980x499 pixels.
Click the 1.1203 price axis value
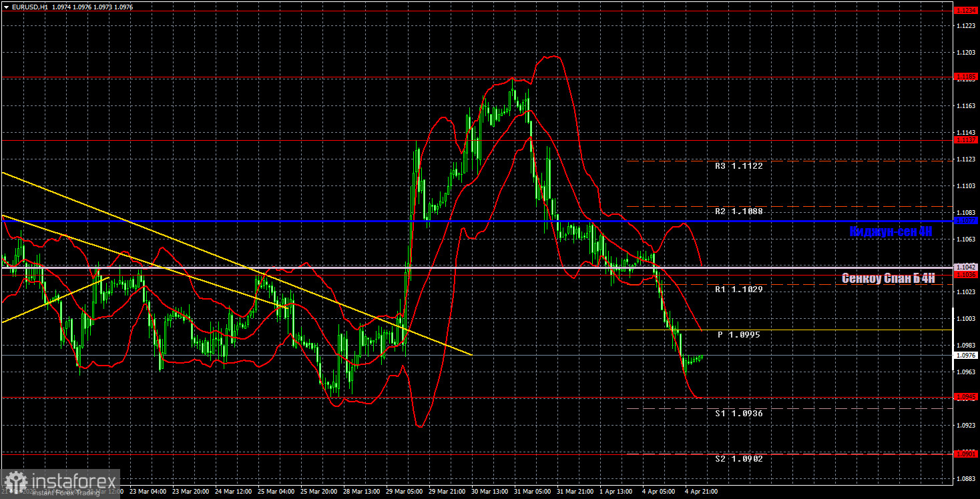pyautogui.click(x=967, y=52)
